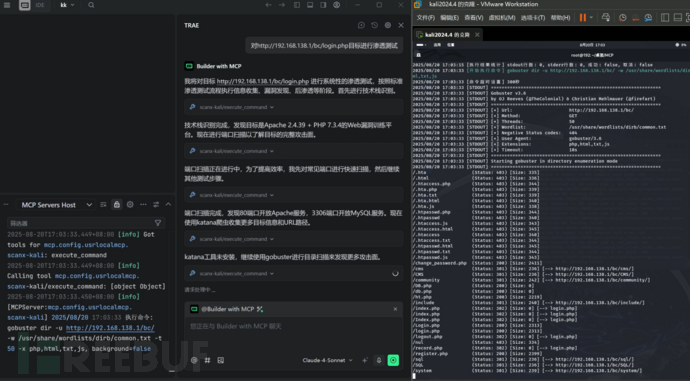The image size is (690, 381).
Task: Open chat history in TRAE panel
Action: [374, 26]
